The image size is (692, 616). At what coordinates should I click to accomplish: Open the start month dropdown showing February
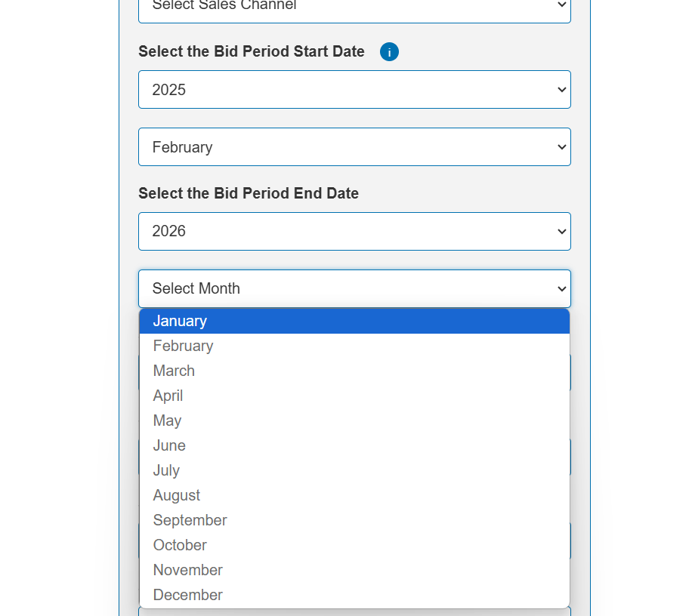(x=354, y=147)
